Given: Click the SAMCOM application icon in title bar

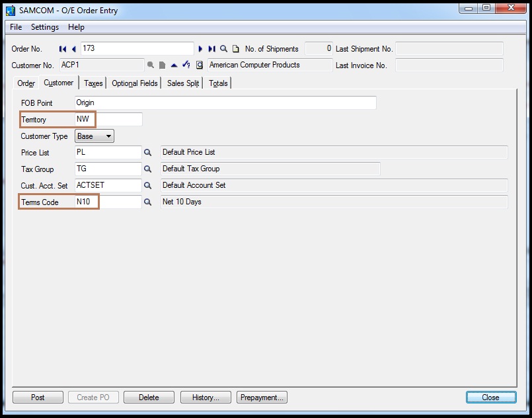Looking at the screenshot, I should click(11, 11).
